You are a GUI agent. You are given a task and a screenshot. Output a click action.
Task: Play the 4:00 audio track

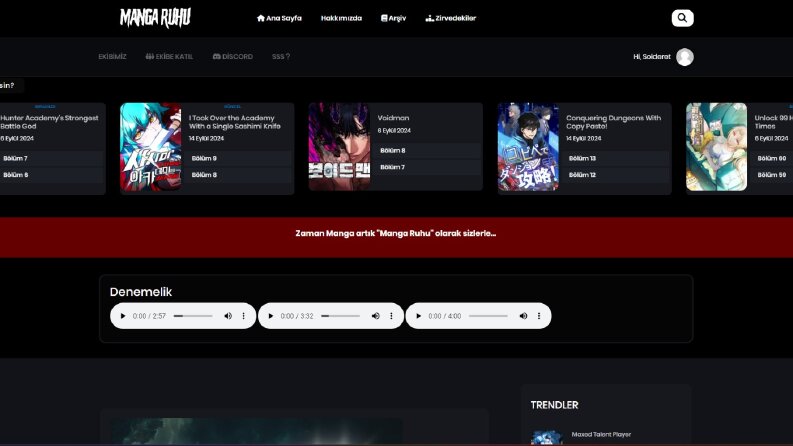pos(418,316)
